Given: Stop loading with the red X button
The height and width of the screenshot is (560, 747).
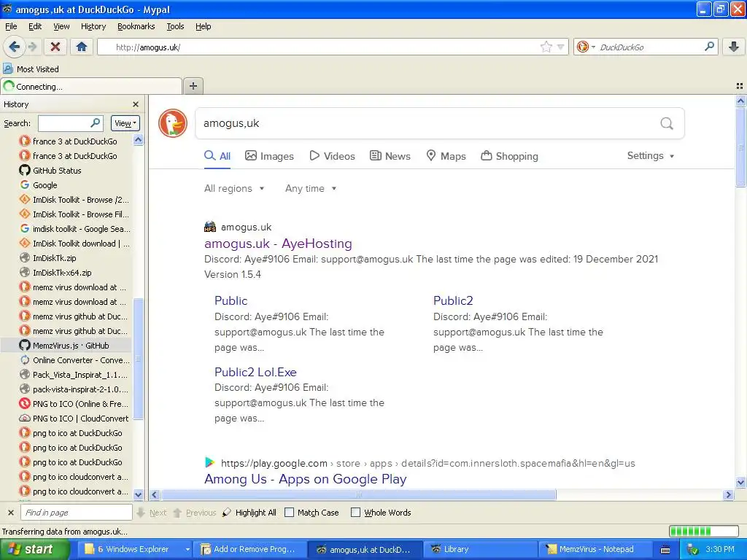Looking at the screenshot, I should pyautogui.click(x=55, y=47).
